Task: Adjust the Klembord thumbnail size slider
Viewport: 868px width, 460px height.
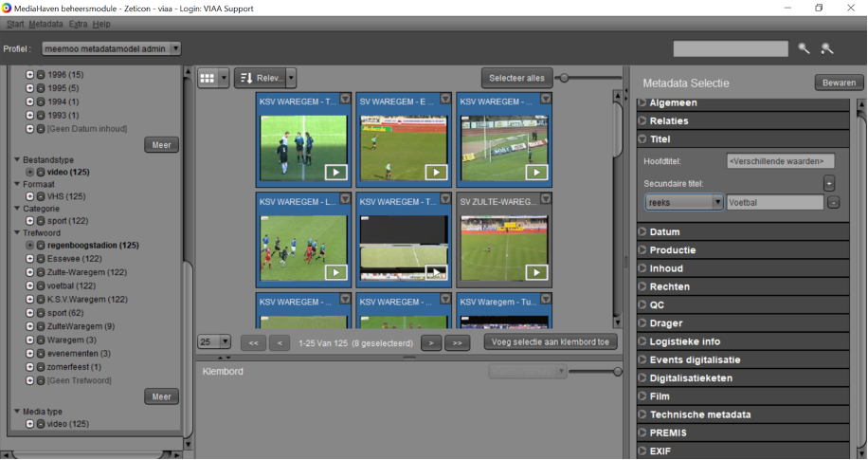Action: 618,372
